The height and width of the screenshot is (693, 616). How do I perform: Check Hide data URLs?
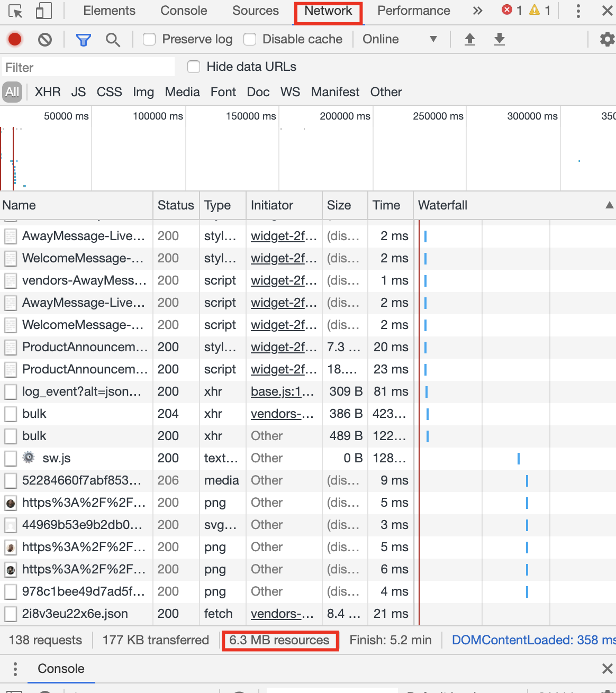coord(194,66)
